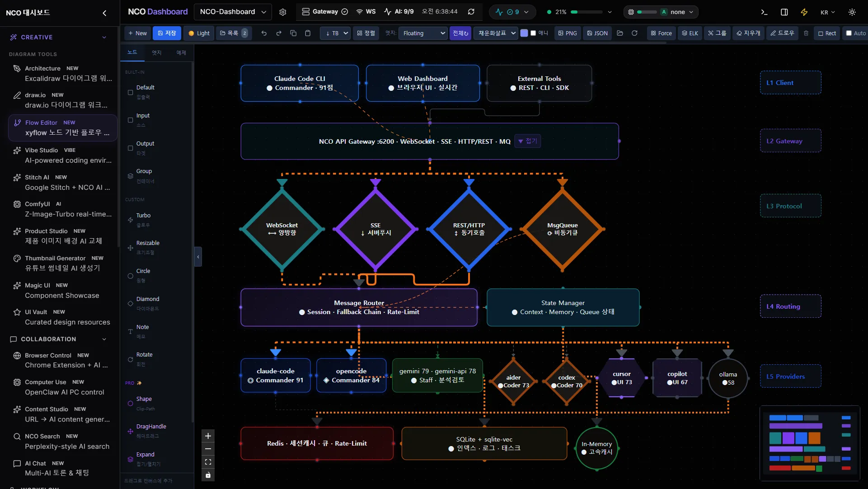Zoom out on the flow canvas
The height and width of the screenshot is (489, 868).
208,449
